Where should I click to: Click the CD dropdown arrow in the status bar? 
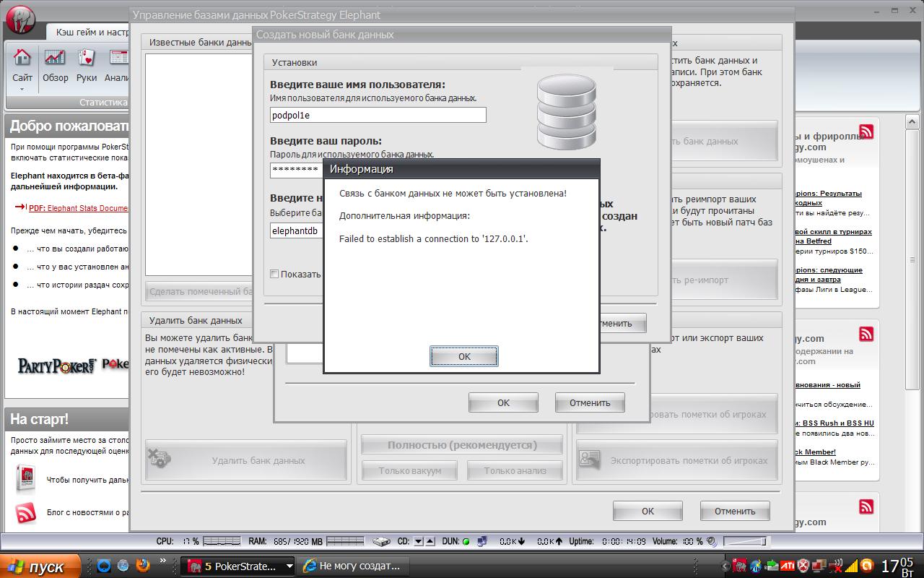click(417, 541)
